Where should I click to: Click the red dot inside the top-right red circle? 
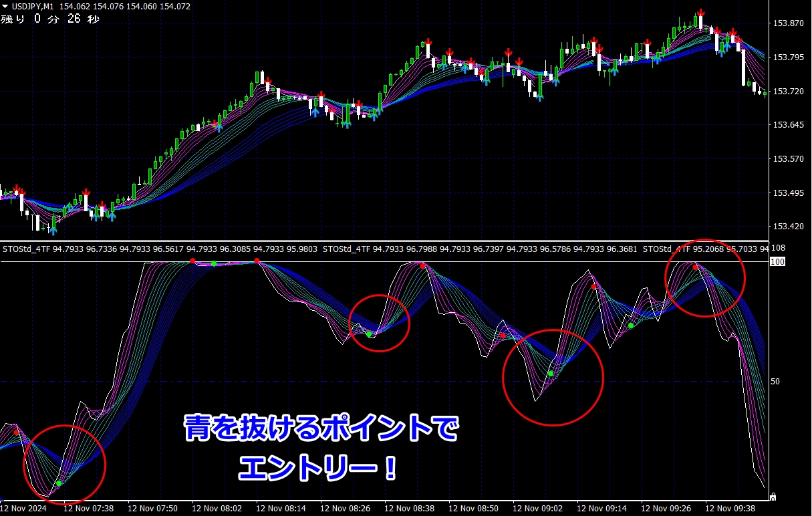click(x=695, y=267)
